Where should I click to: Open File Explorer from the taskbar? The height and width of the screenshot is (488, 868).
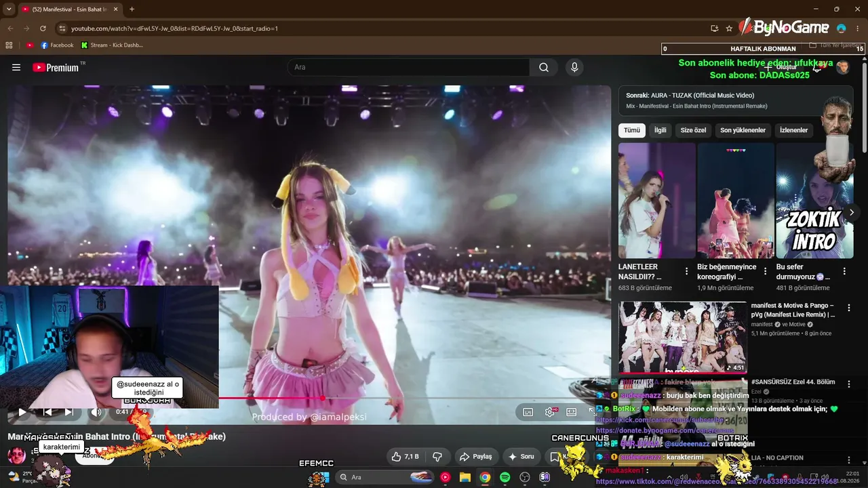(x=465, y=477)
